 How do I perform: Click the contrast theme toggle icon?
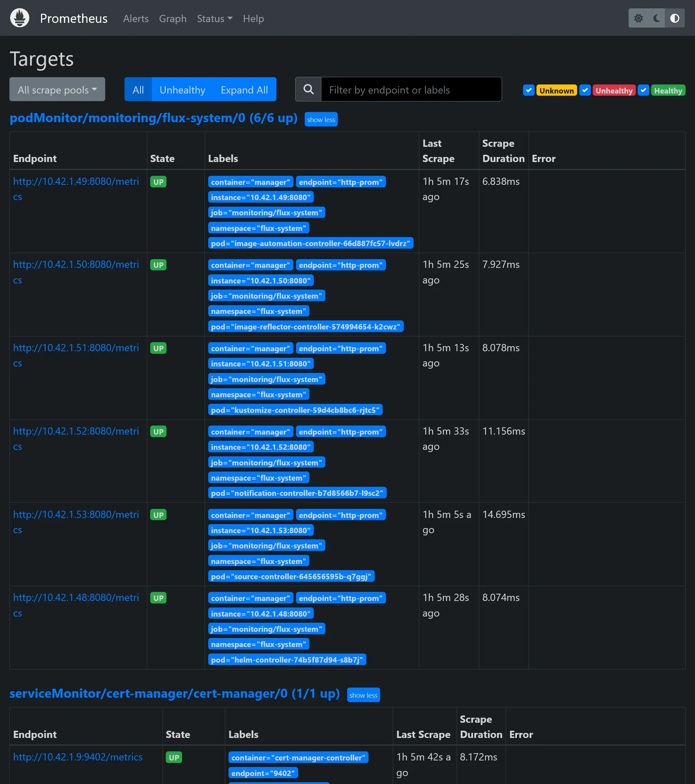click(675, 18)
